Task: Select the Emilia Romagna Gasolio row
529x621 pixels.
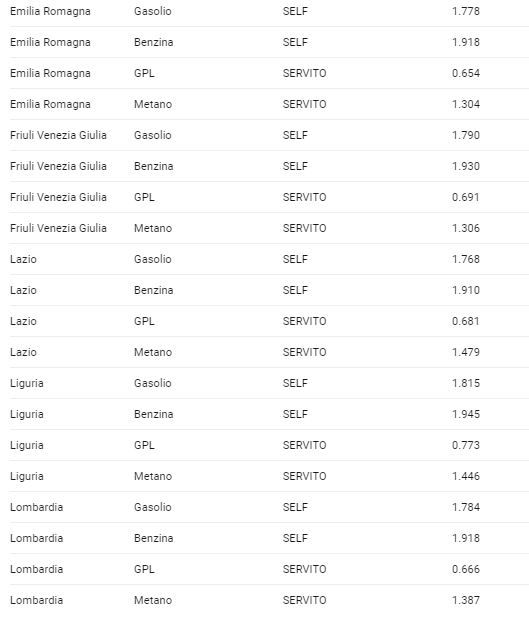Action: [269, 11]
